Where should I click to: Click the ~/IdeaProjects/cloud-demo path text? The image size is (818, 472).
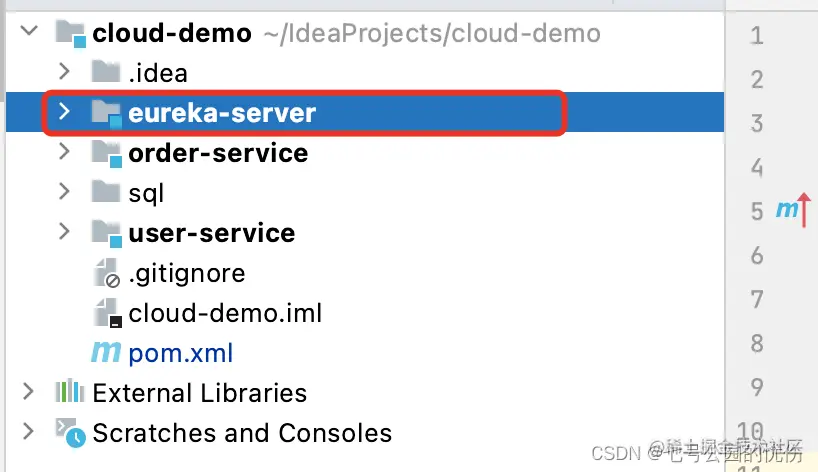point(432,34)
